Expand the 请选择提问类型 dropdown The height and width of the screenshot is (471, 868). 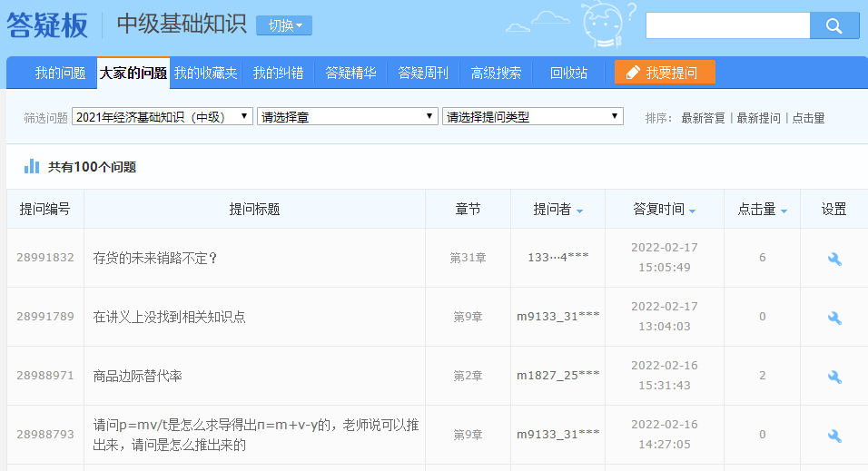(x=532, y=117)
